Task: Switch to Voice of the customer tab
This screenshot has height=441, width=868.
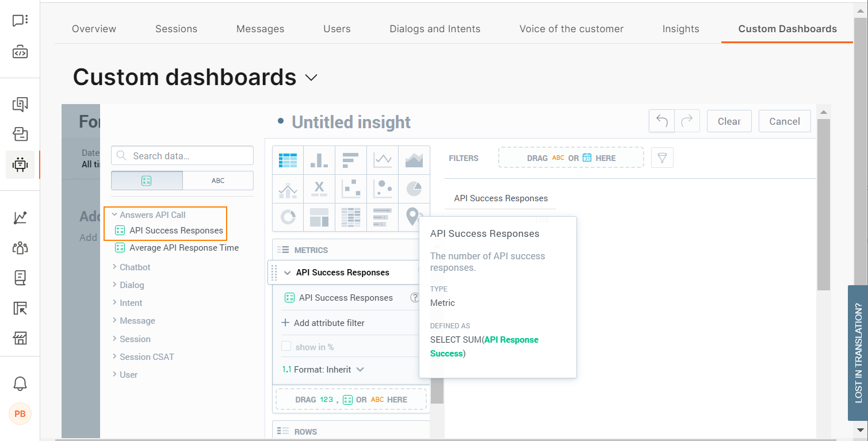Action: pyautogui.click(x=571, y=29)
